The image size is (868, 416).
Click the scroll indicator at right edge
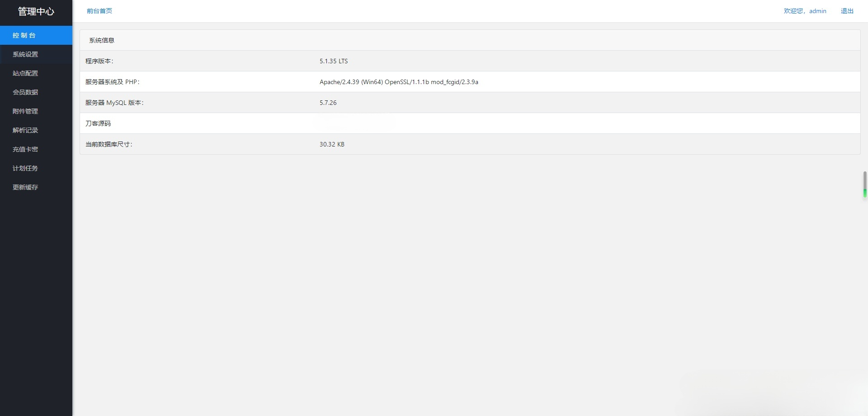click(x=864, y=184)
